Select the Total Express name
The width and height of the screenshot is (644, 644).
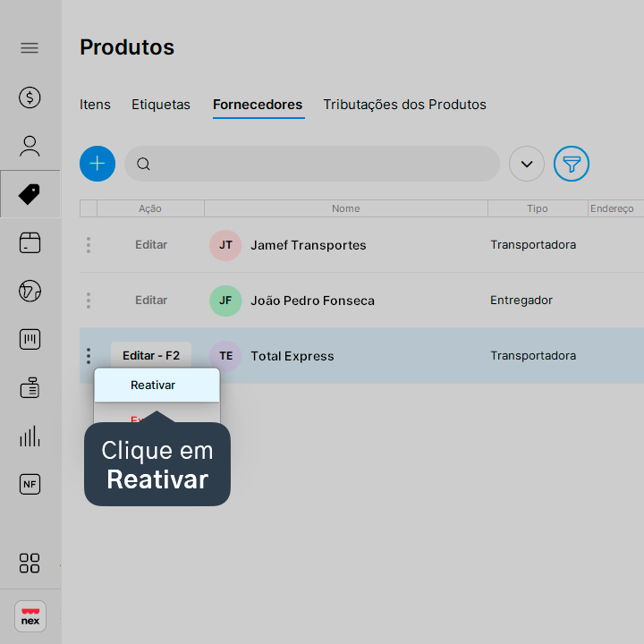[x=292, y=356]
